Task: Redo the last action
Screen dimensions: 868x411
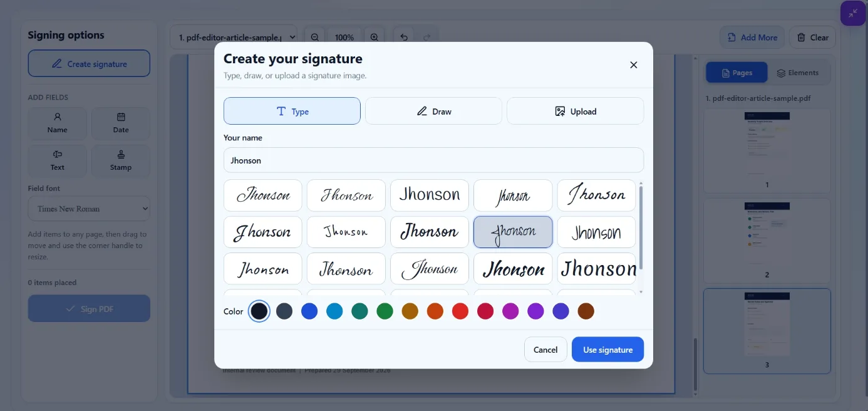Action: click(427, 37)
